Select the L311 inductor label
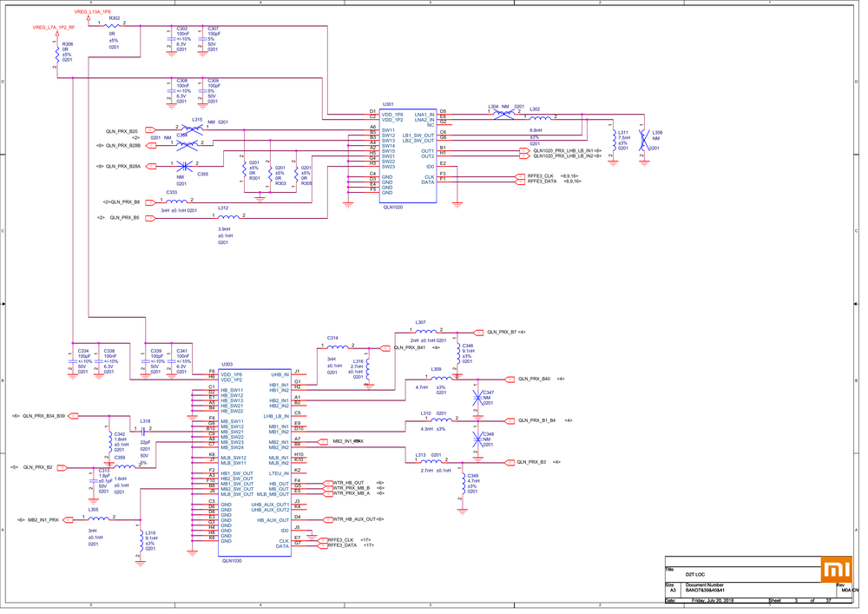Screen dimensions: 868x614 (x=623, y=133)
